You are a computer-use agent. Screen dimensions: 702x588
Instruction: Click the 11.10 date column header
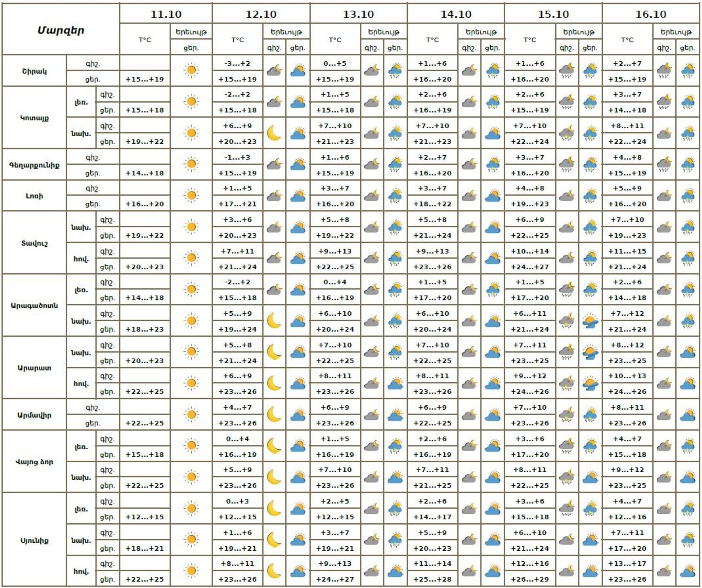pyautogui.click(x=166, y=14)
